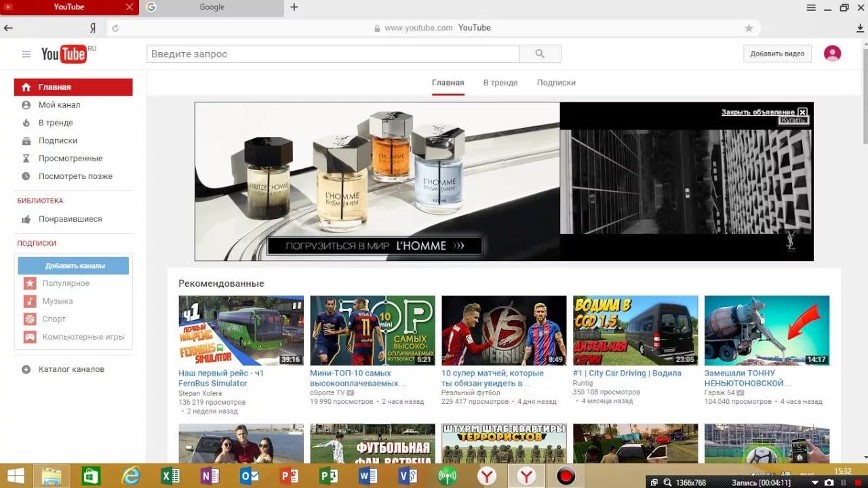Click 'Погрузиться в мир L'HOMME' banner button
This screenshot has width=868, height=488.
[375, 246]
